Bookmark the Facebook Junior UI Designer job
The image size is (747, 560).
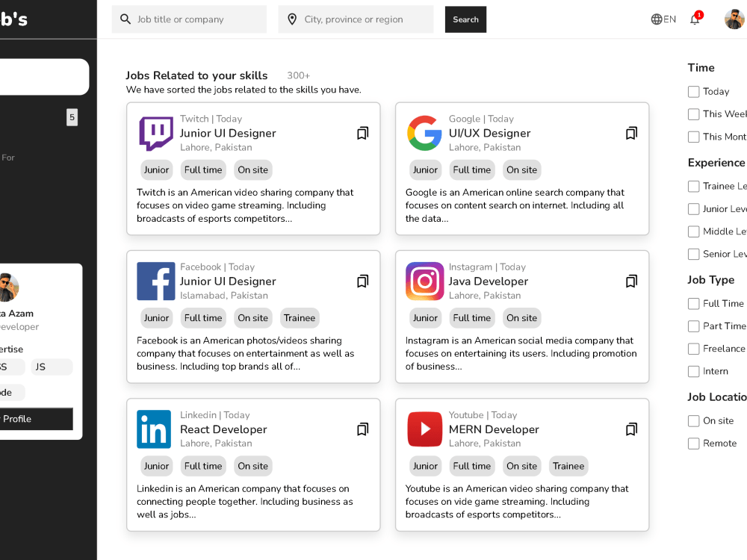(x=362, y=281)
